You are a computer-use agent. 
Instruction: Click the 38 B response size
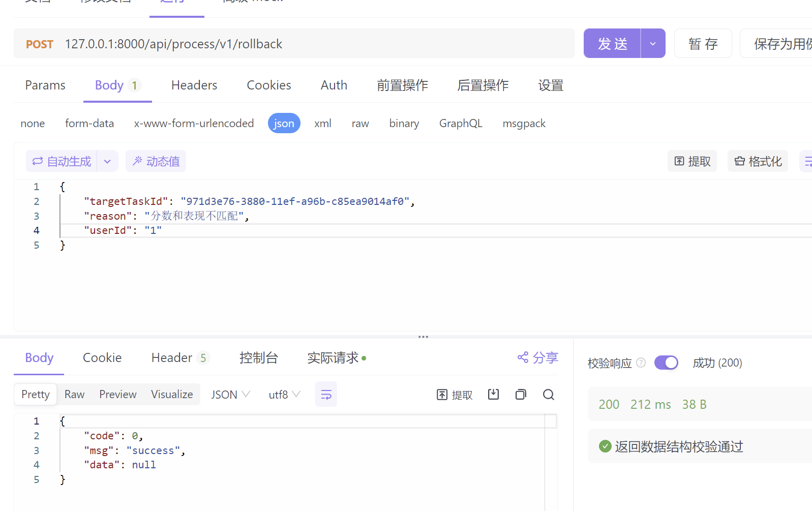(695, 404)
